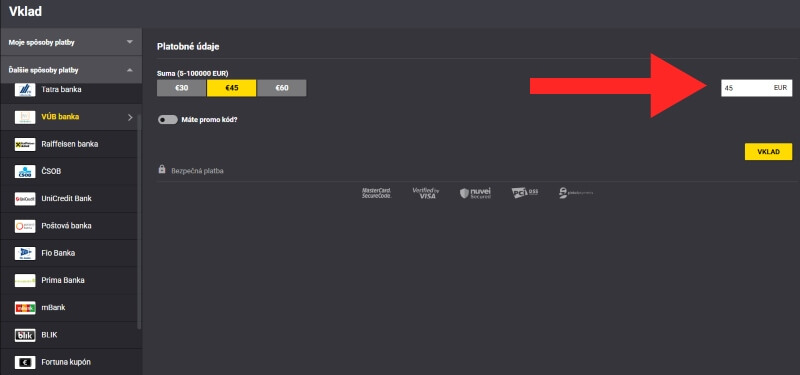800x375 pixels.
Task: Click the MasterCard SecureCode logo
Action: click(x=377, y=193)
